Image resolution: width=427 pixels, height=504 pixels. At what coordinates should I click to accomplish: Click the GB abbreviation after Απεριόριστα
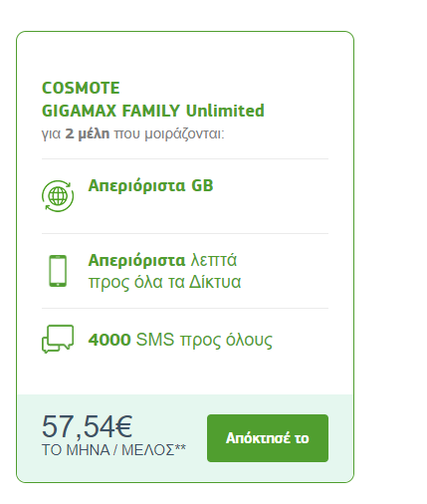point(202,185)
